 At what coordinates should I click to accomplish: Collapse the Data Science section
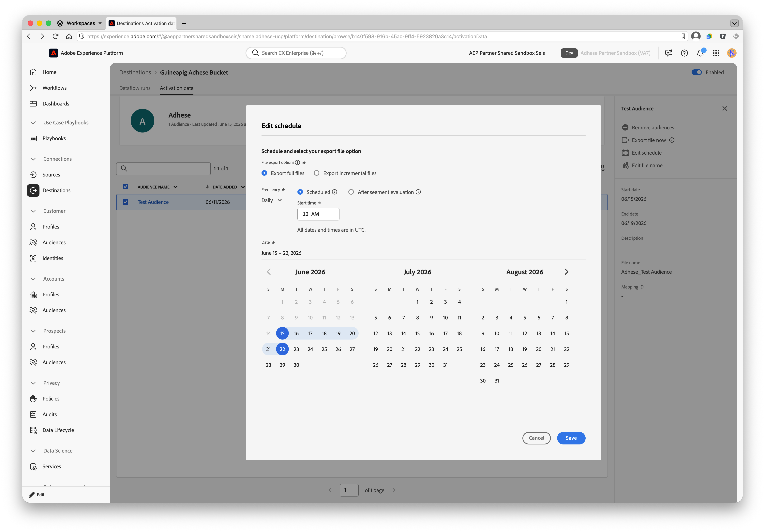(x=33, y=450)
